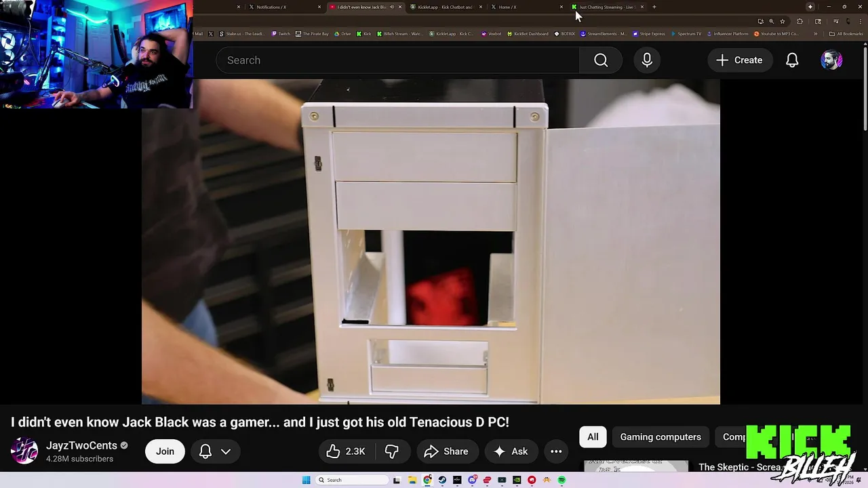The image size is (868, 488).
Task: Click the Create button
Action: [739, 60]
